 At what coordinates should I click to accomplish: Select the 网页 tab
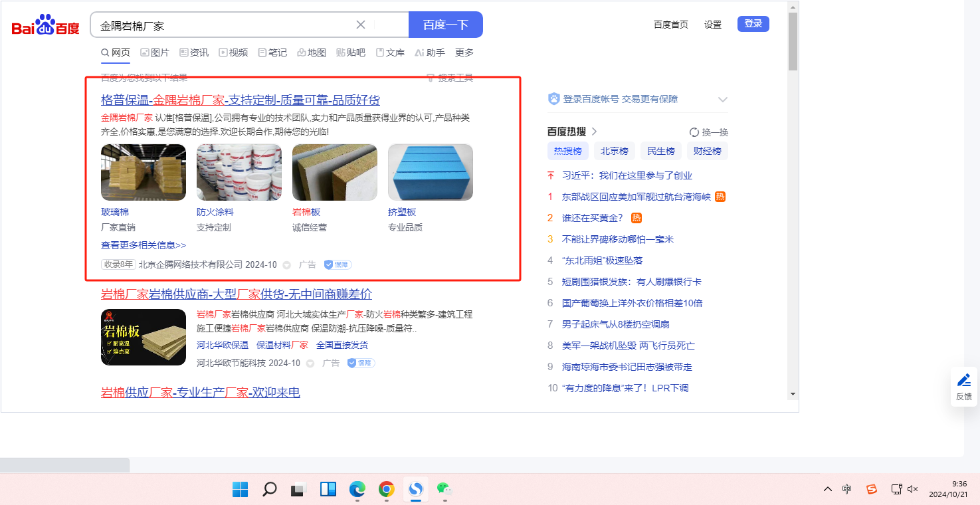coord(116,52)
